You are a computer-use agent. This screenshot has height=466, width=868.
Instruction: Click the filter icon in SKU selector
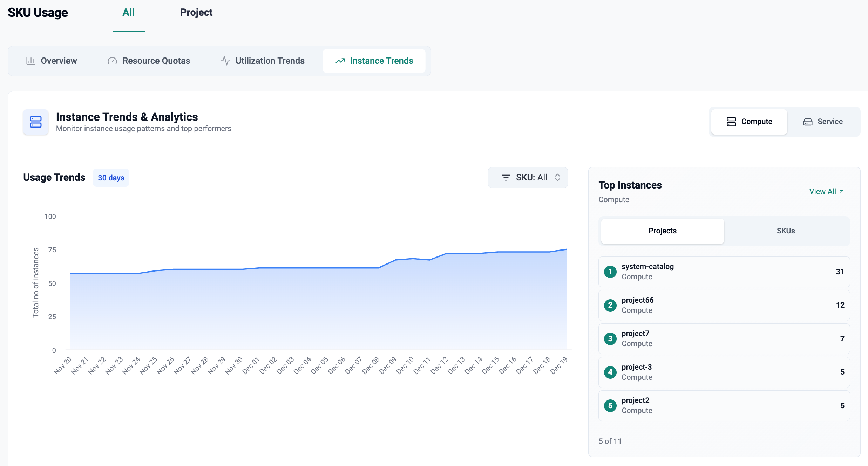tap(506, 178)
